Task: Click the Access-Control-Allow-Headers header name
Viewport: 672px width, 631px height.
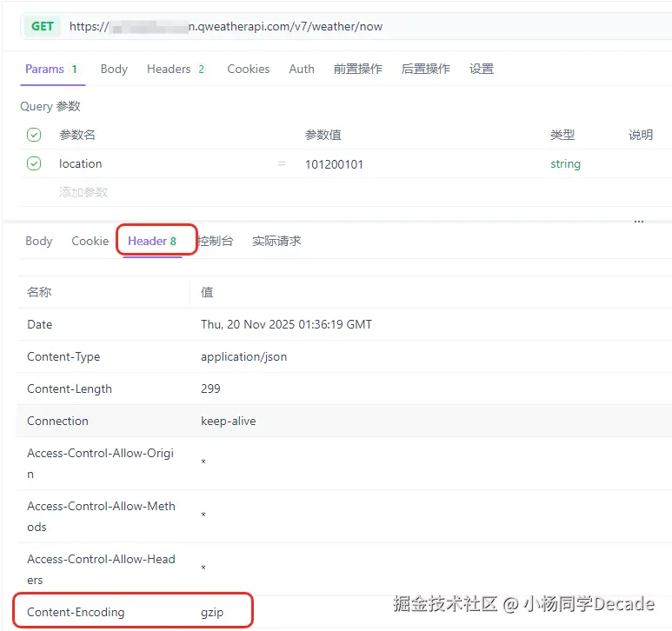Action: pos(101,570)
